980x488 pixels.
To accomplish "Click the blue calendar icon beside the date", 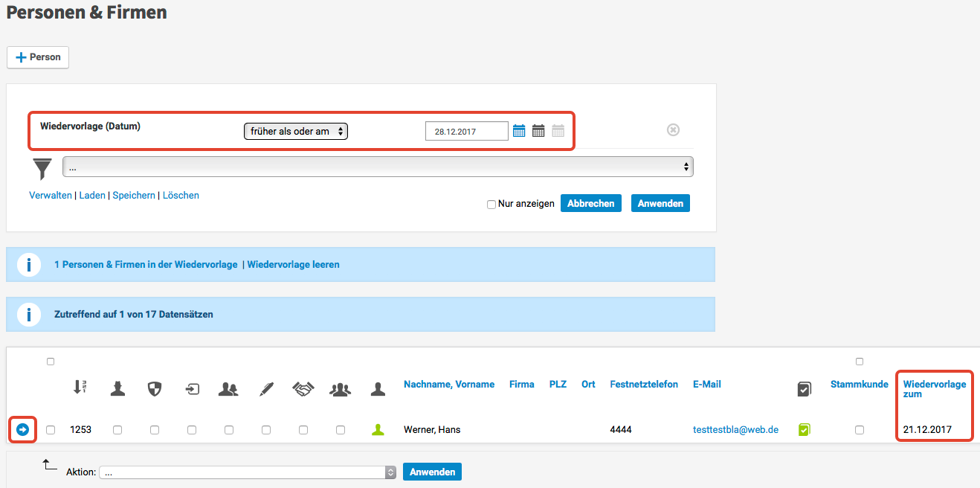I will tap(519, 131).
